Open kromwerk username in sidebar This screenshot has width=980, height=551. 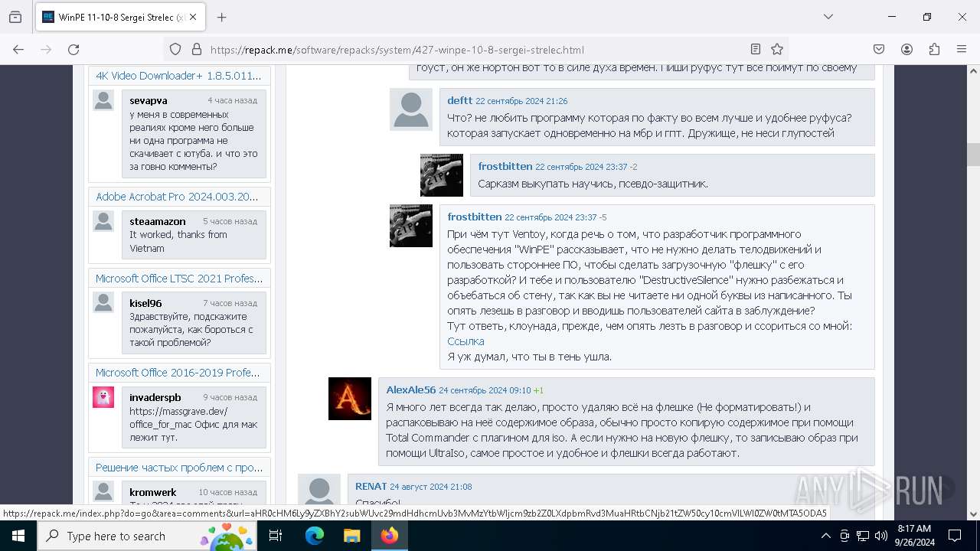point(153,492)
